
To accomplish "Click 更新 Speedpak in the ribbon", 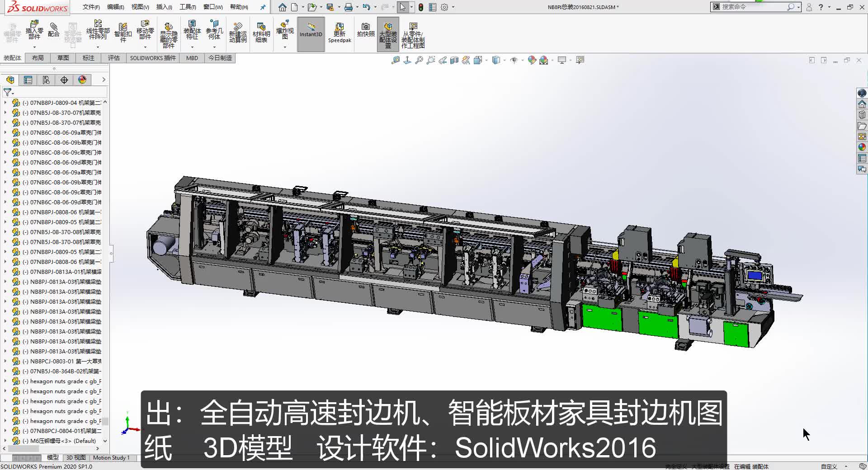I will pos(339,33).
